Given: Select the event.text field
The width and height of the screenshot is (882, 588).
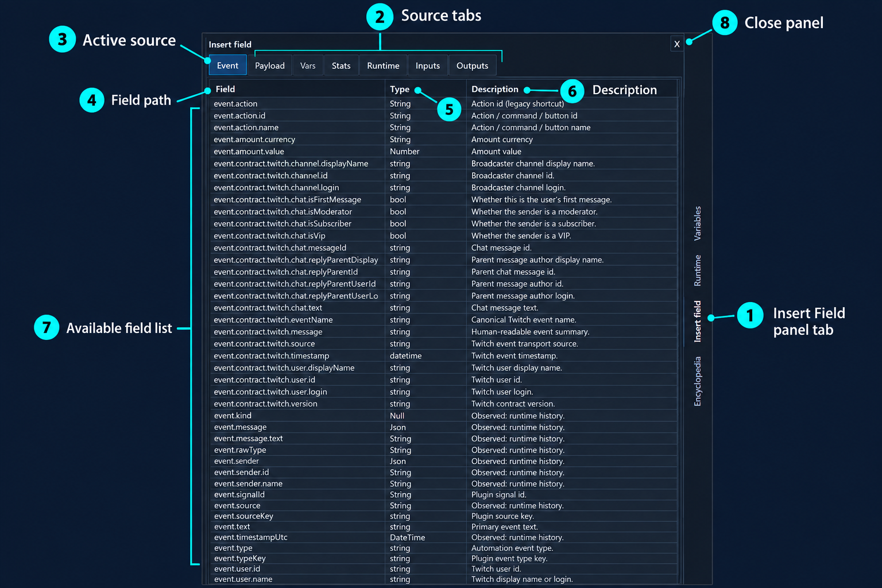Looking at the screenshot, I should point(443,527).
